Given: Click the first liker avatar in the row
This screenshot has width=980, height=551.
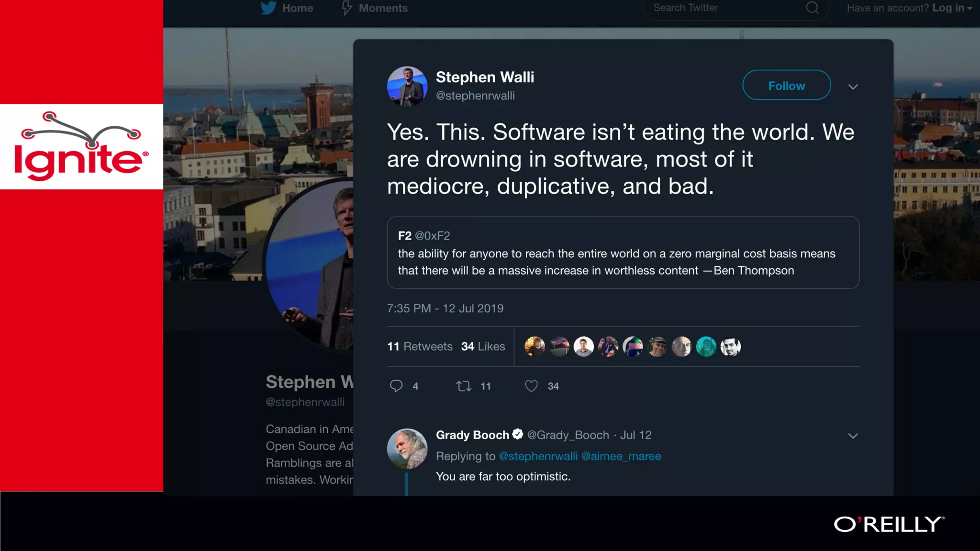Looking at the screenshot, I should tap(535, 347).
